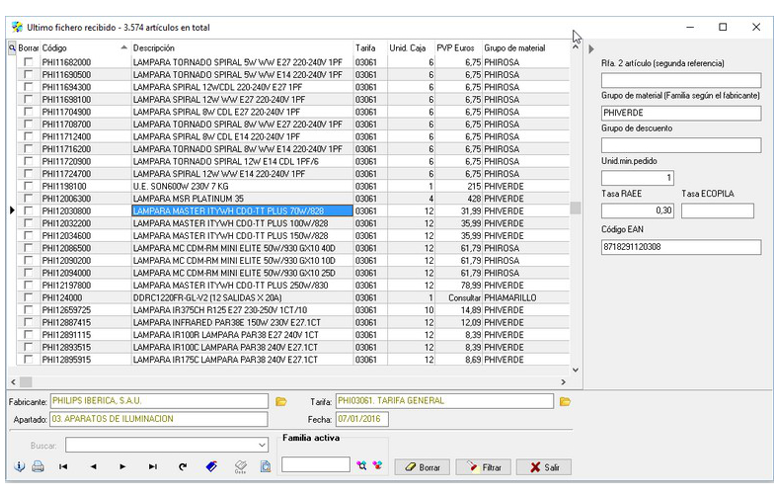The height and width of the screenshot is (500, 780).
Task: Open folder icon next to Tarifa
Action: click(565, 401)
